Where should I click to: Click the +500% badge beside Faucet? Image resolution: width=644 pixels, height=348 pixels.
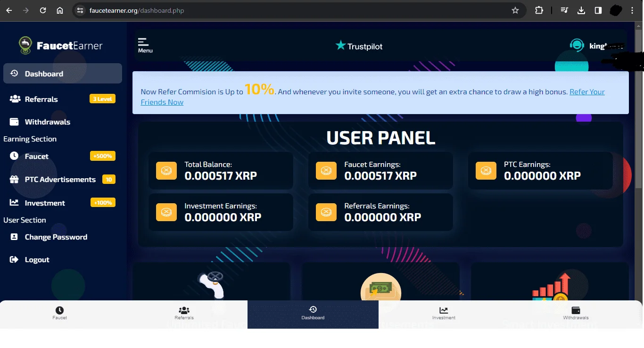(103, 156)
